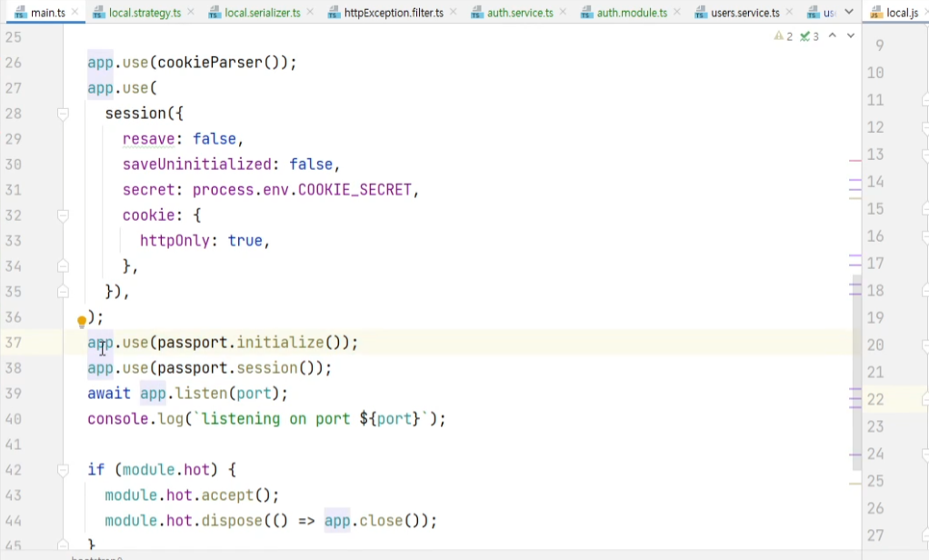The height and width of the screenshot is (560, 929).
Task: Click cookieParser on line 26
Action: point(210,62)
